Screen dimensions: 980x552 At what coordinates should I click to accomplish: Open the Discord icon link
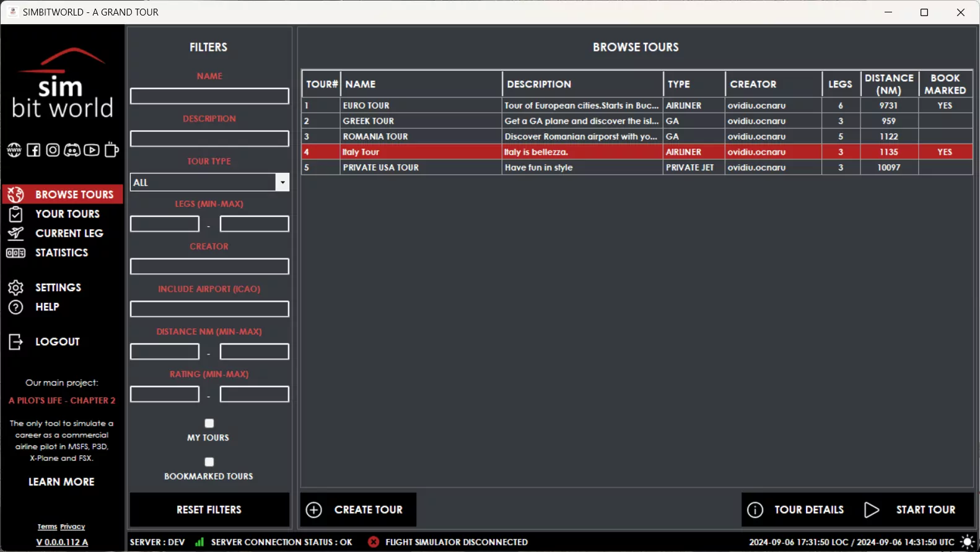(72, 150)
